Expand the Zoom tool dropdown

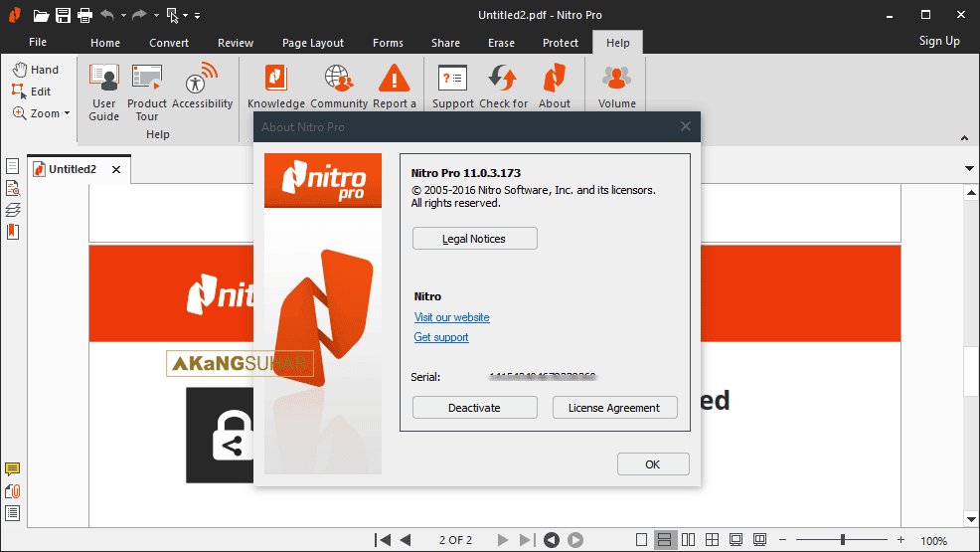[x=67, y=113]
